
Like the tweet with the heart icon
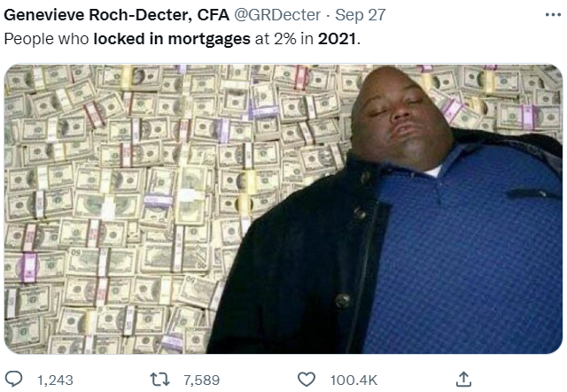307,380
